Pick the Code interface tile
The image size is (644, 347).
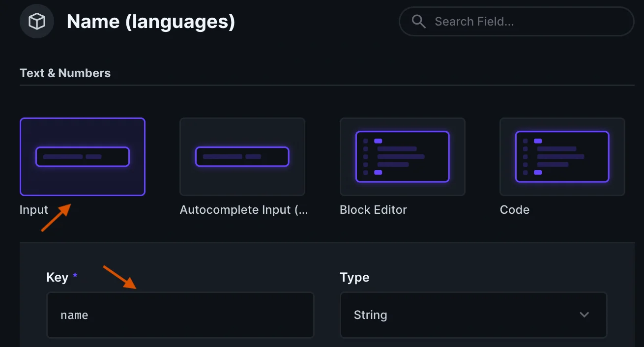[562, 157]
